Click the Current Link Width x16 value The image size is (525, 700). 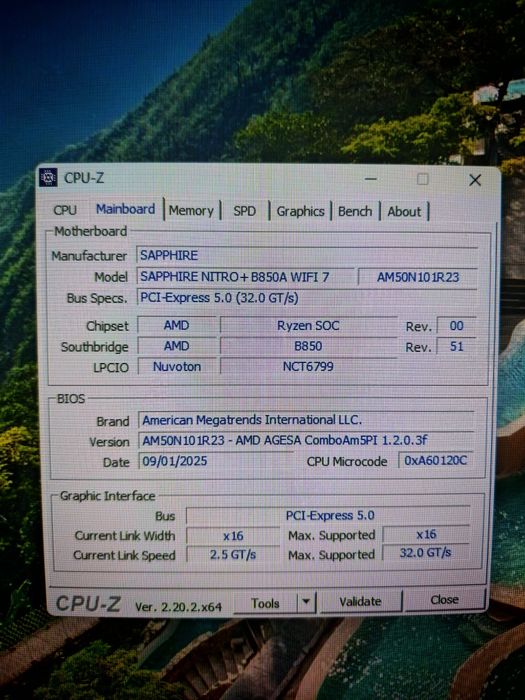(233, 536)
